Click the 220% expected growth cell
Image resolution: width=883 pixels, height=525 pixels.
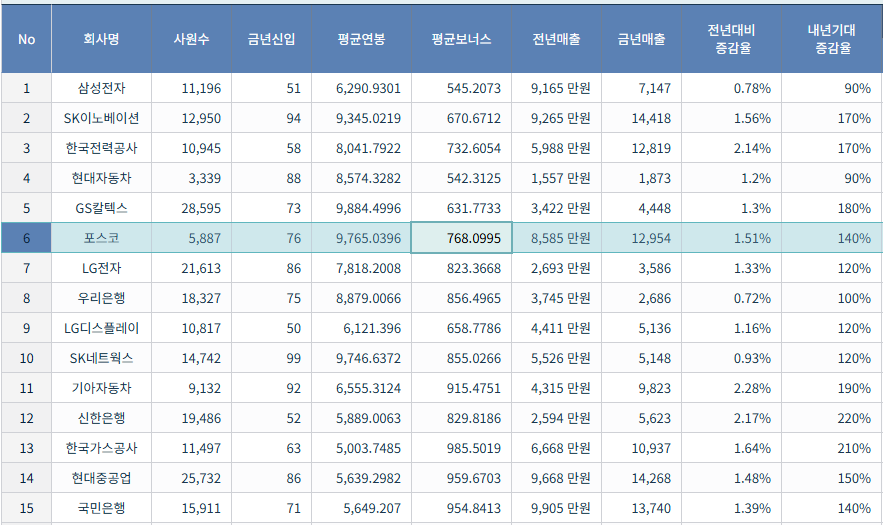coord(832,418)
